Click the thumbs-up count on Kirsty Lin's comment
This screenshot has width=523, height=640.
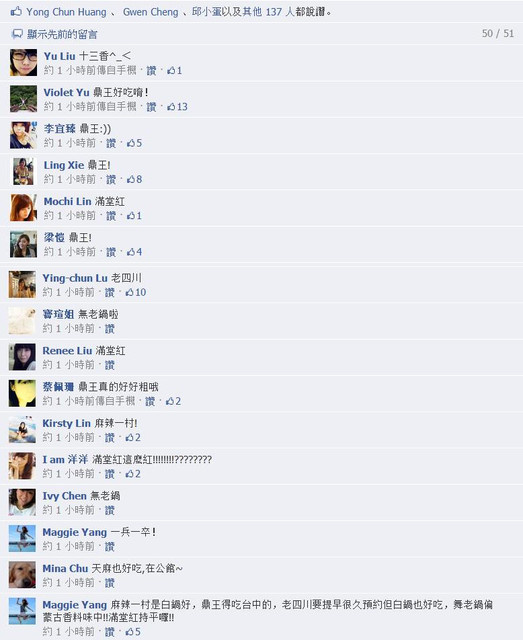pyautogui.click(x=133, y=438)
